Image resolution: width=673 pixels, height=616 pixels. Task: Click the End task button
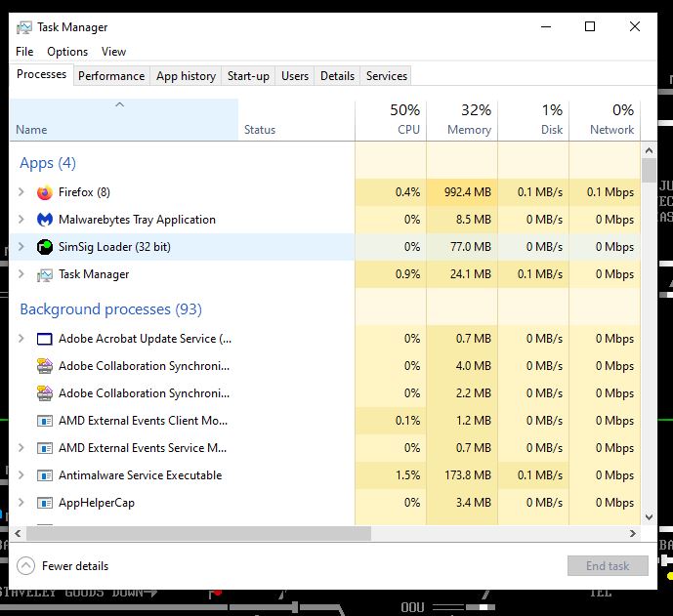pyautogui.click(x=608, y=566)
